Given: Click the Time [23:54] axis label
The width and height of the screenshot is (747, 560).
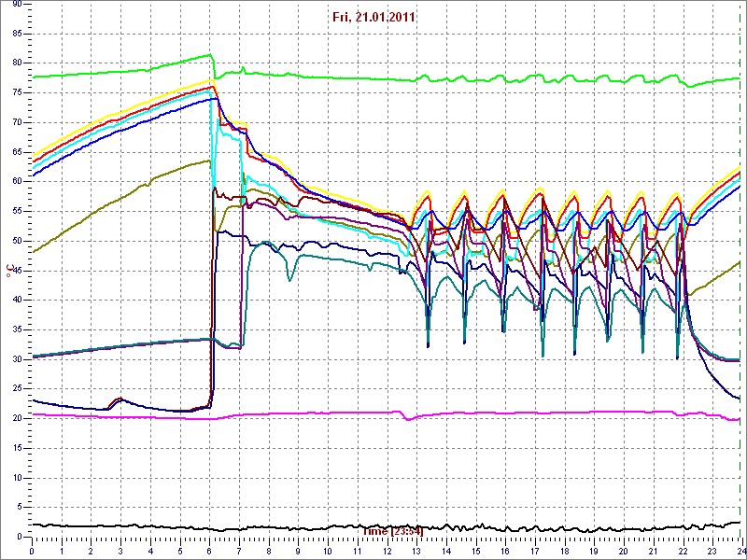Looking at the screenshot, I should (x=392, y=531).
